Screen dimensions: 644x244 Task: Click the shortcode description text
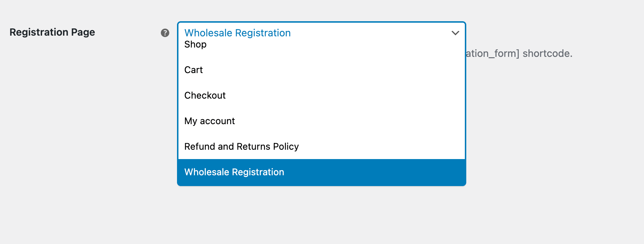[x=518, y=54]
